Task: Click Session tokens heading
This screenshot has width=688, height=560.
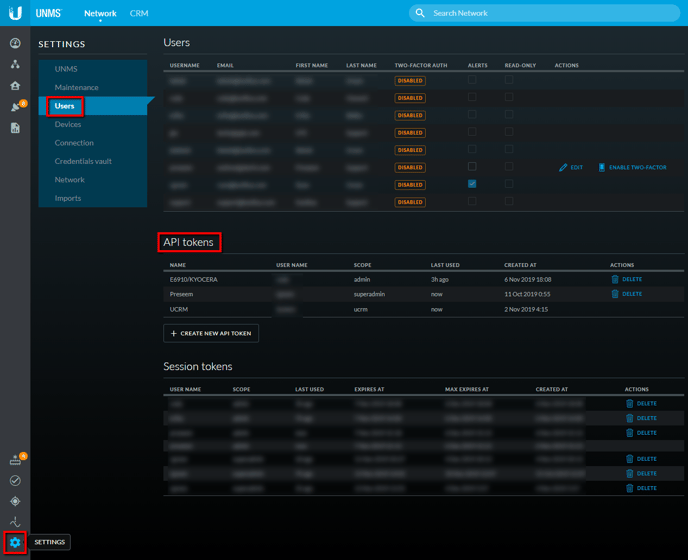Action: tap(198, 366)
